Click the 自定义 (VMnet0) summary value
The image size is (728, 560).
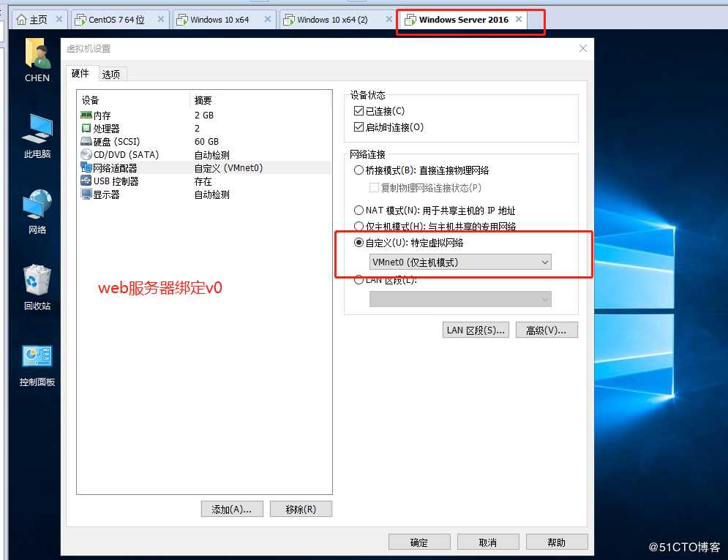click(228, 168)
